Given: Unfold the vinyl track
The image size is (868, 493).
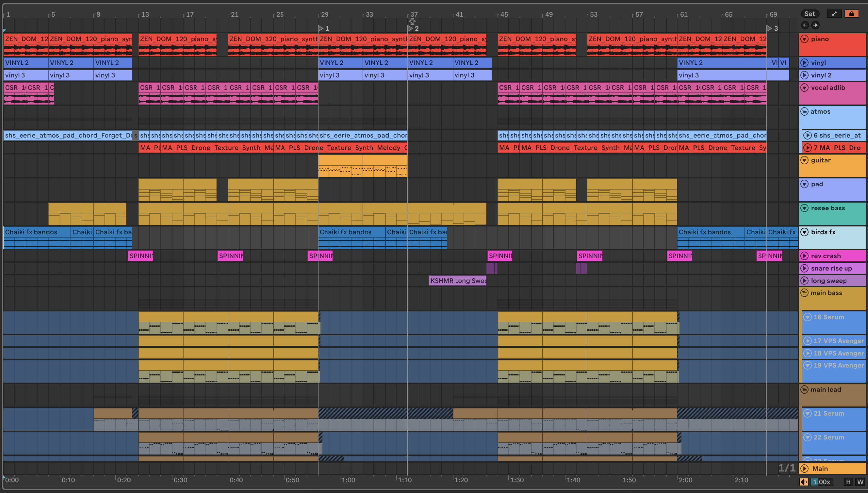Looking at the screenshot, I should click(804, 63).
